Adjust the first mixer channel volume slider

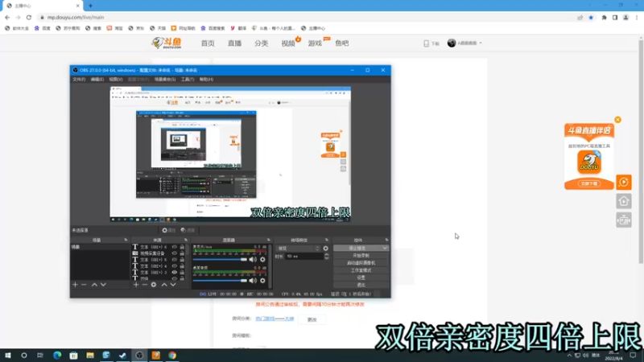click(x=220, y=259)
